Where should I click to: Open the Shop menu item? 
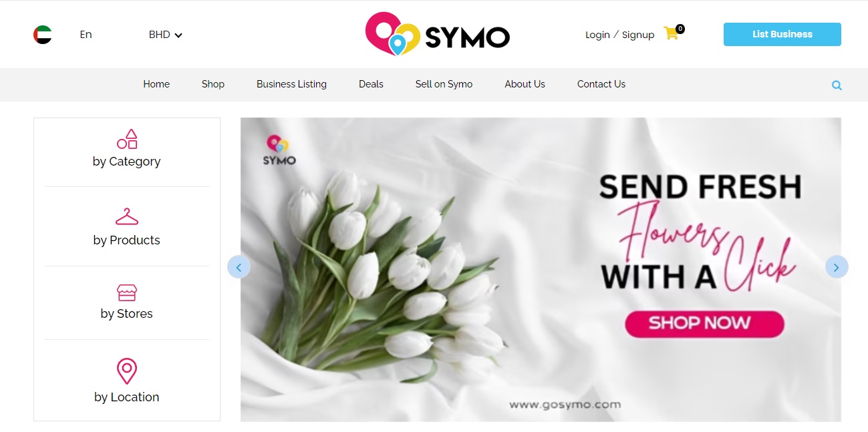tap(213, 84)
